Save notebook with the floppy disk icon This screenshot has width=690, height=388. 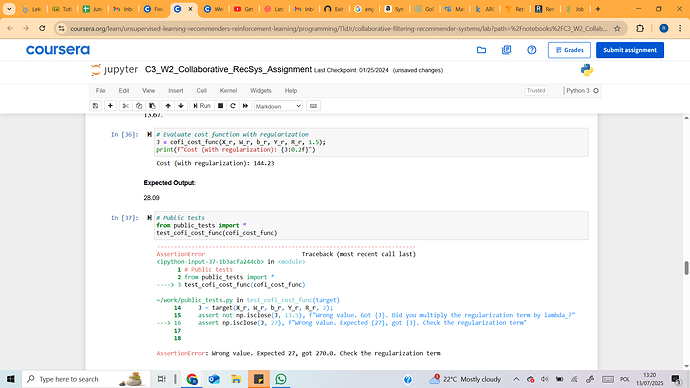tap(95, 106)
